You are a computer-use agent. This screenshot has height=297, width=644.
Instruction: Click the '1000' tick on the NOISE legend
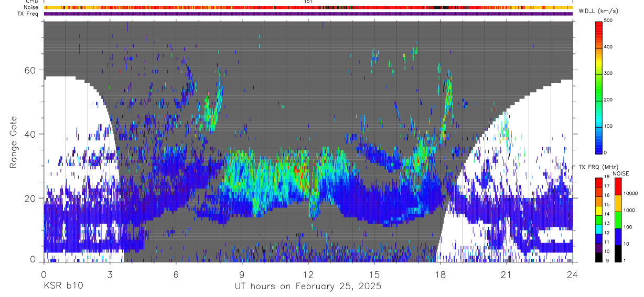tap(630, 210)
